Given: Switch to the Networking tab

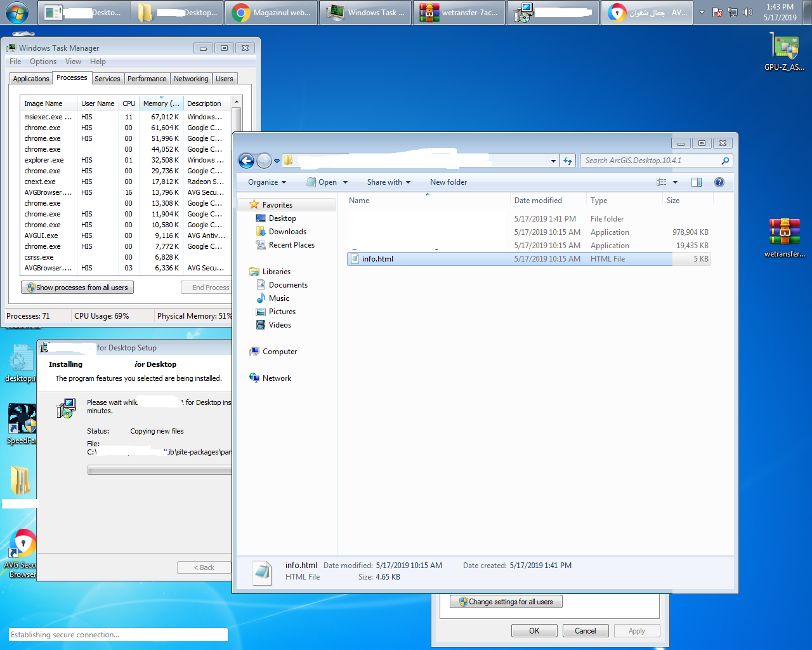Looking at the screenshot, I should (x=191, y=79).
